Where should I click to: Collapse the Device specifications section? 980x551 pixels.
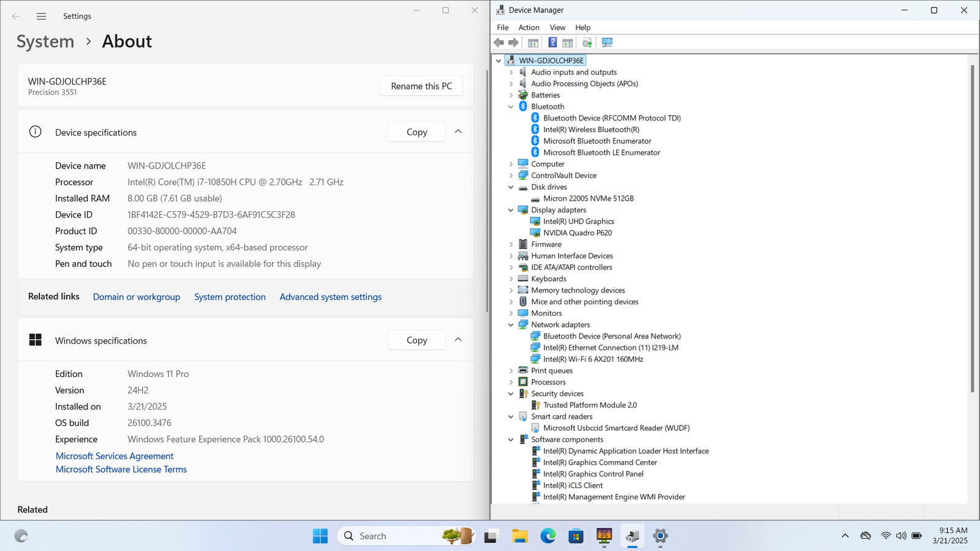point(458,132)
